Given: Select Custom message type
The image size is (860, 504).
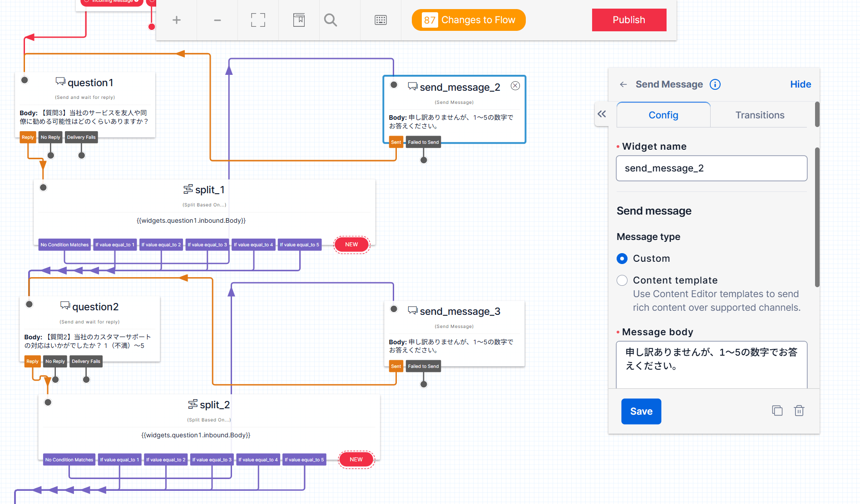Looking at the screenshot, I should tap(622, 259).
